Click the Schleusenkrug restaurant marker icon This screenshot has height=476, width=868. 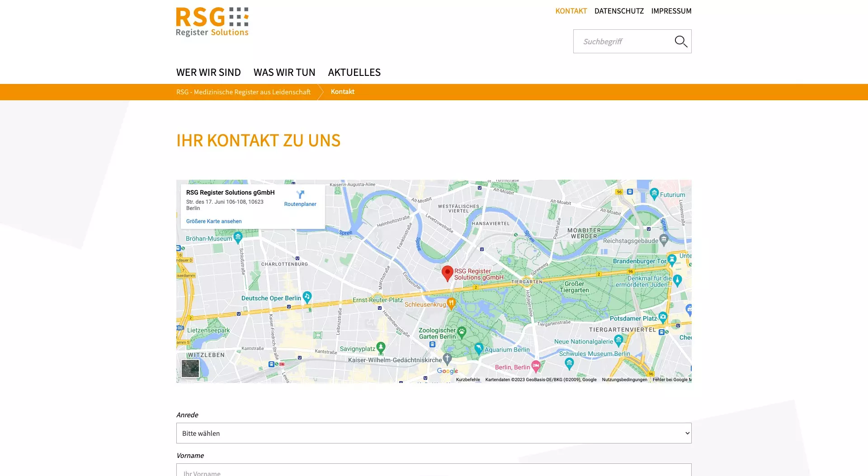[451, 303]
